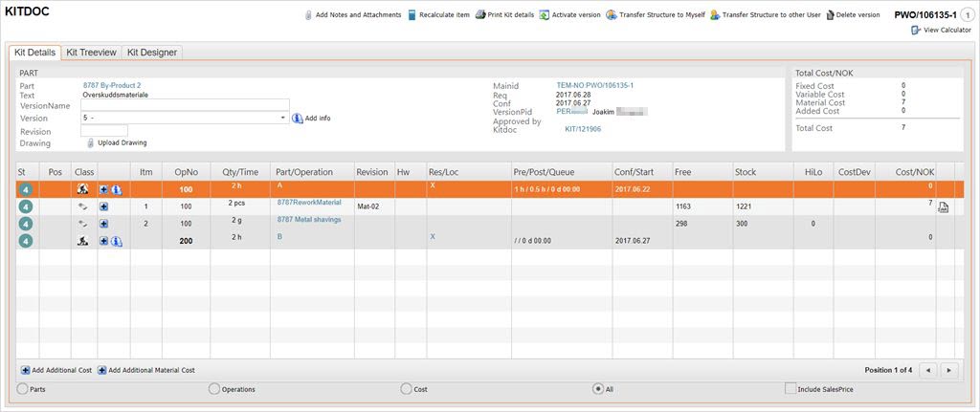Screen dimensions: 980x412
Task: Open PDF document icon in 8787ReworkMaterial row
Action: click(x=943, y=207)
